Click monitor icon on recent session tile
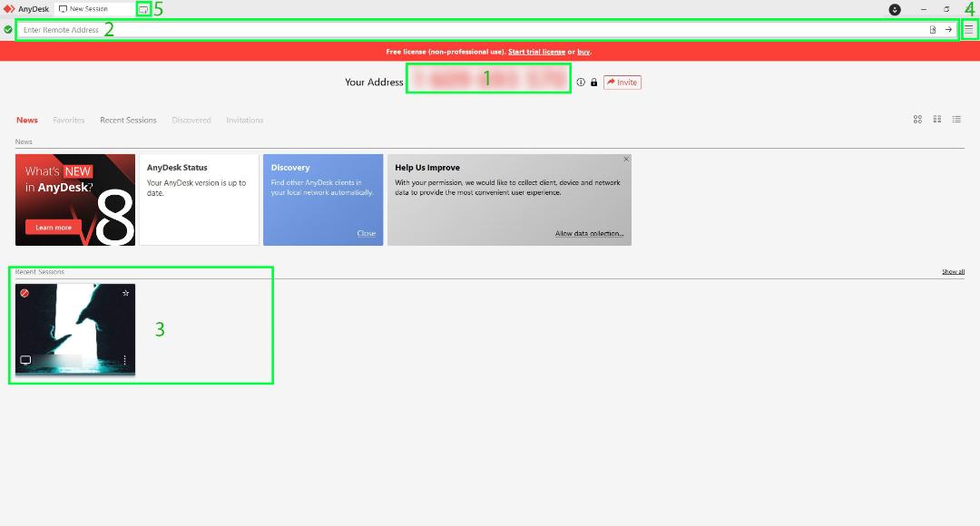Viewport: 980px width, 526px height. (25, 360)
